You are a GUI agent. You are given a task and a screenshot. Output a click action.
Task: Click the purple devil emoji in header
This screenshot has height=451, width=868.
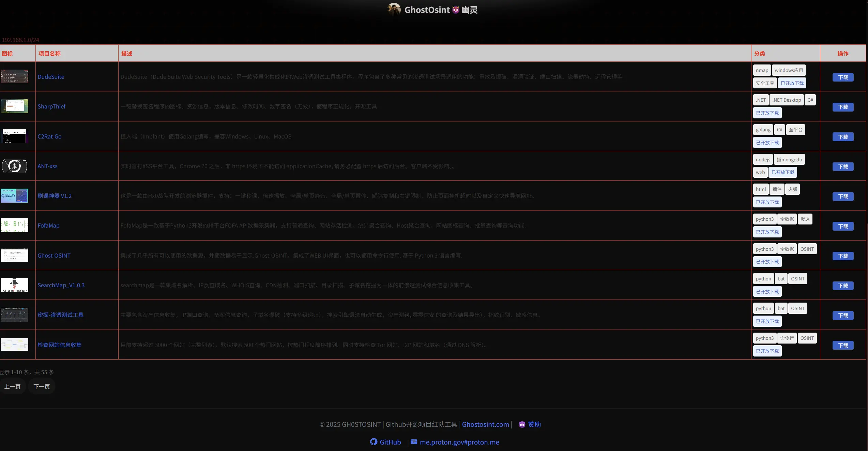pos(456,10)
